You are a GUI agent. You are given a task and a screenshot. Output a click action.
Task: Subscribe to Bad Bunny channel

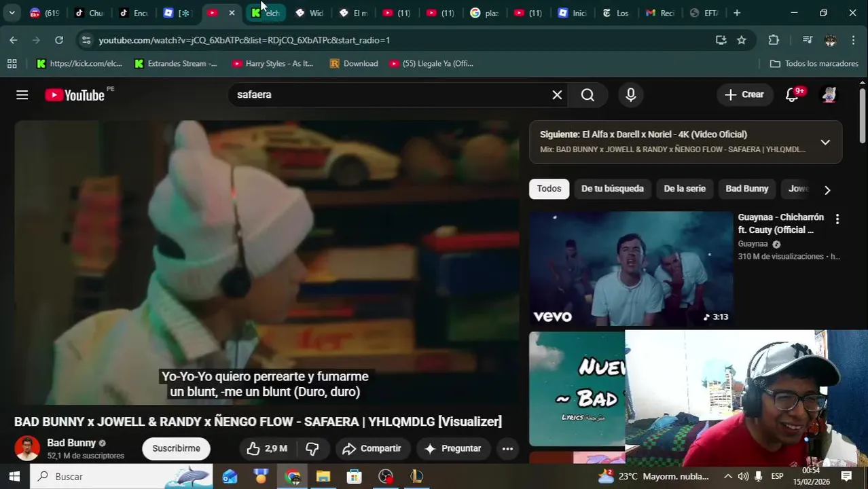176,448
